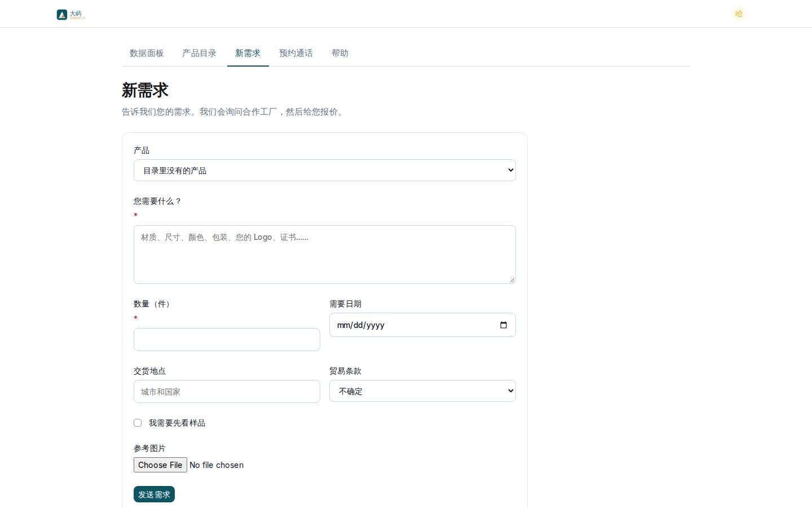Viewport: 812px width, 508px height.
Task: Select the 新需求 tab
Action: [248, 53]
